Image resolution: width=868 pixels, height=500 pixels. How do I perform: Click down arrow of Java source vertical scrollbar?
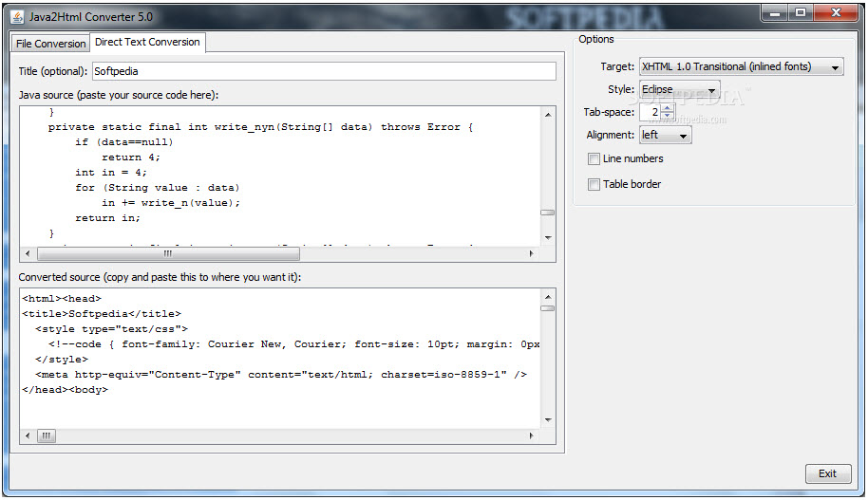pos(547,238)
